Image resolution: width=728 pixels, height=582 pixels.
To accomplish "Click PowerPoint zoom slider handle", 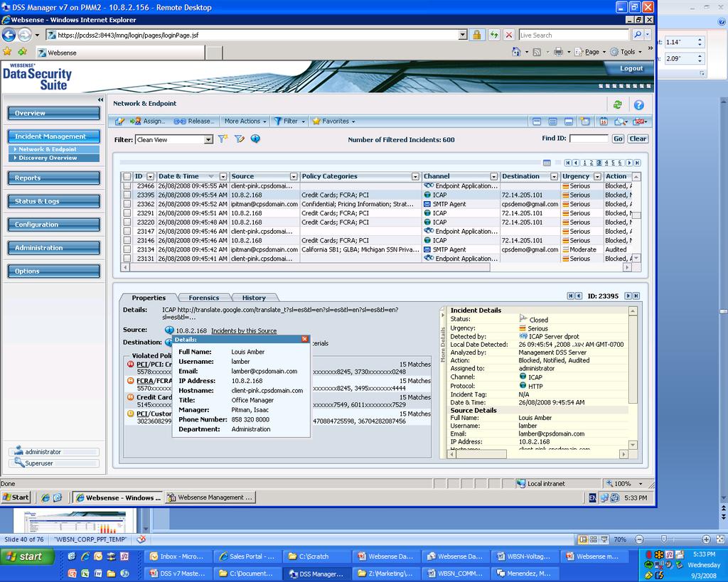I will [663, 539].
